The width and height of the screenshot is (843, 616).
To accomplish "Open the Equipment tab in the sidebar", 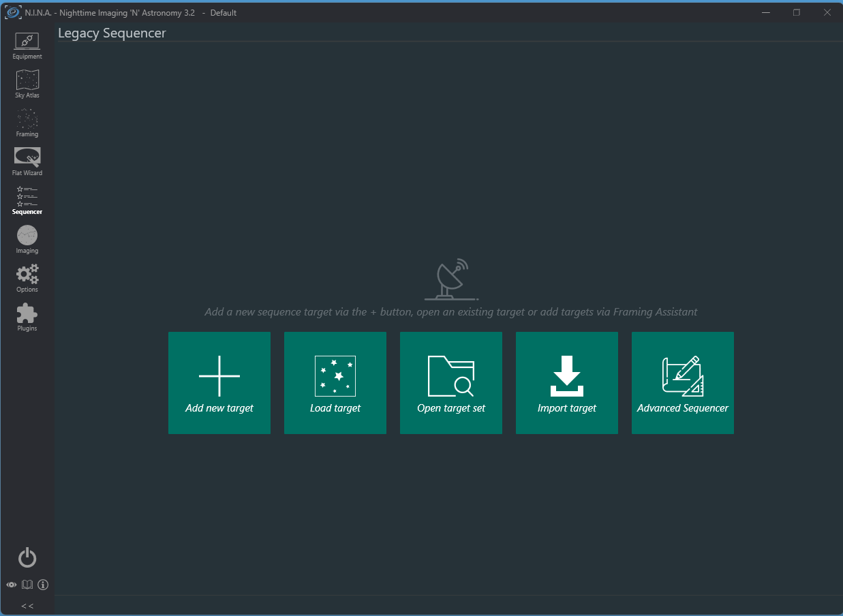I will click(27, 46).
